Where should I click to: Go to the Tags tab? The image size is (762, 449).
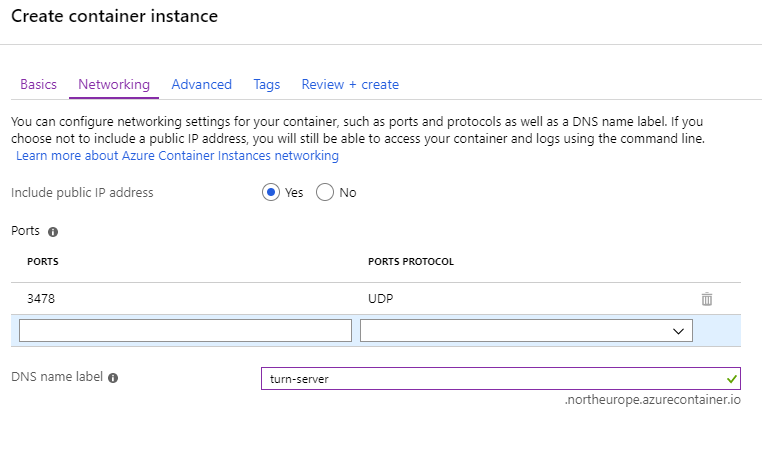click(x=266, y=85)
